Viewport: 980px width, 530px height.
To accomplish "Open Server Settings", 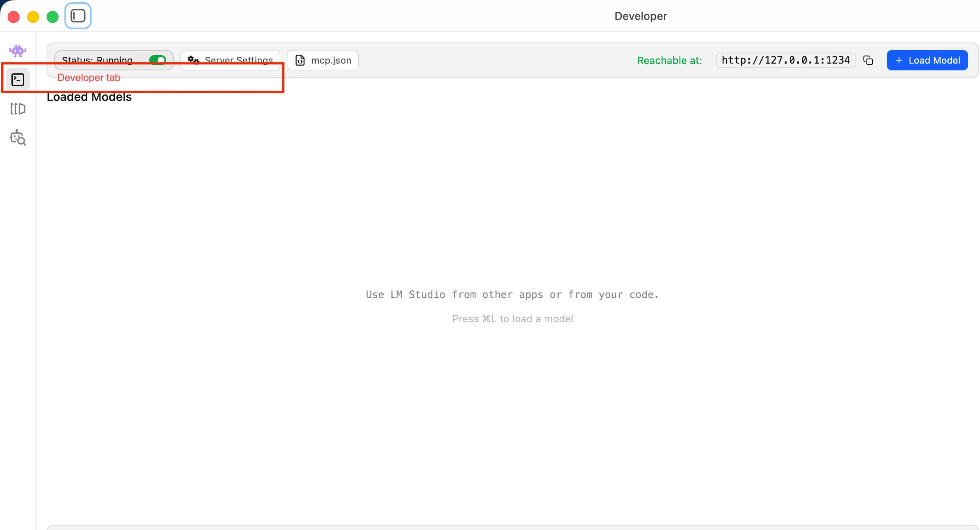I will click(230, 60).
